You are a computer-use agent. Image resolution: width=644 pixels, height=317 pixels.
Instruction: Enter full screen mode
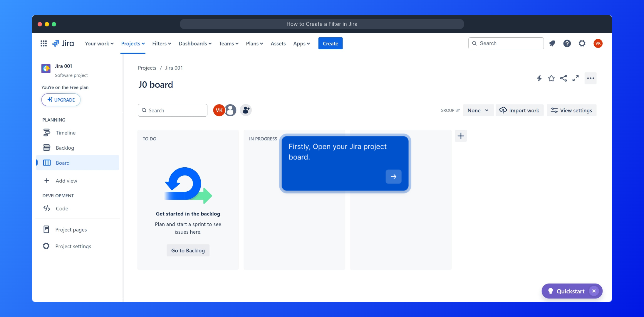click(x=575, y=78)
